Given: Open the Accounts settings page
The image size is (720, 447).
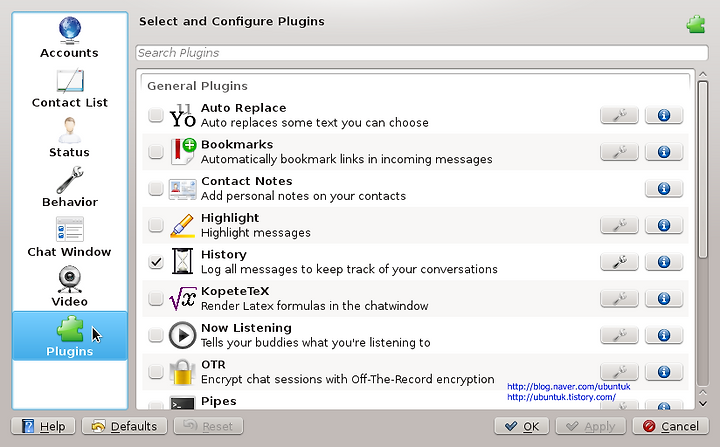Looking at the screenshot, I should click(69, 37).
